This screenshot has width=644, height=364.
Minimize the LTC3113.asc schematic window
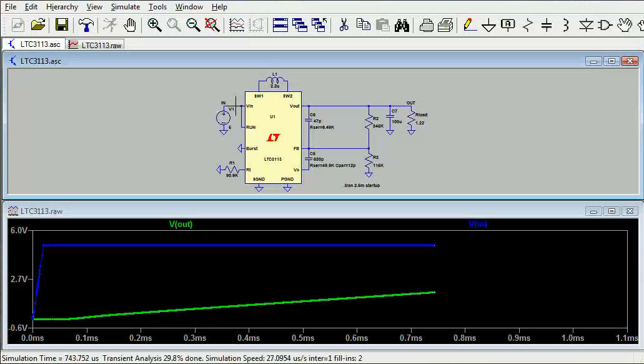(593, 61)
